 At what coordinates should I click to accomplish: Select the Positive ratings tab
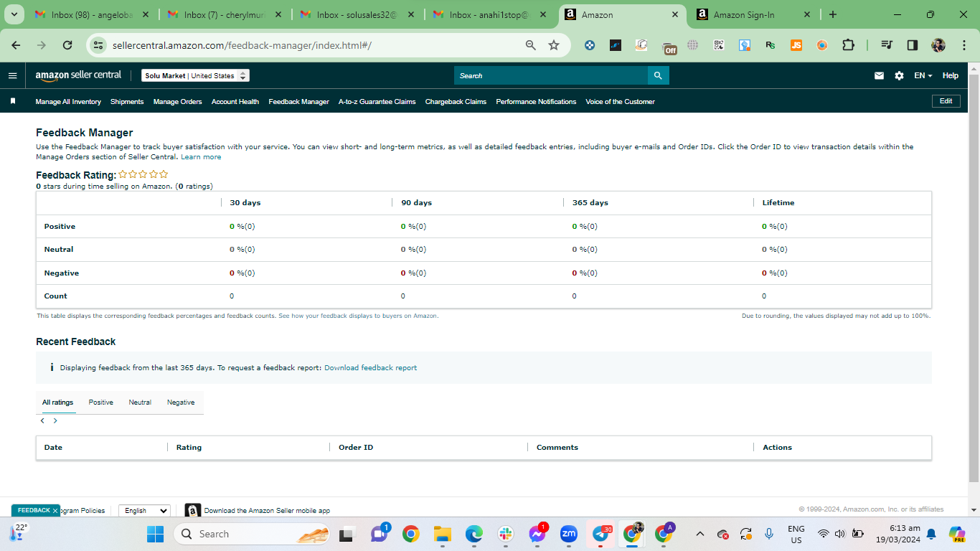[101, 402]
